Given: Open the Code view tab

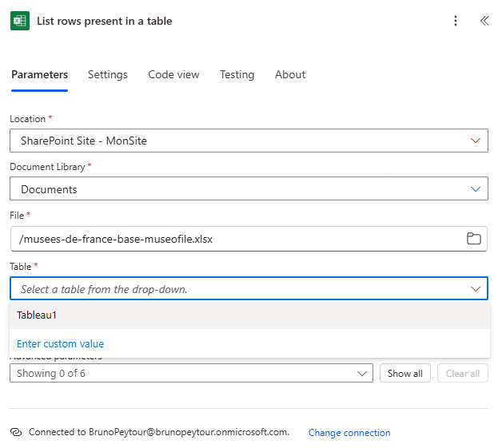Looking at the screenshot, I should 173,74.
